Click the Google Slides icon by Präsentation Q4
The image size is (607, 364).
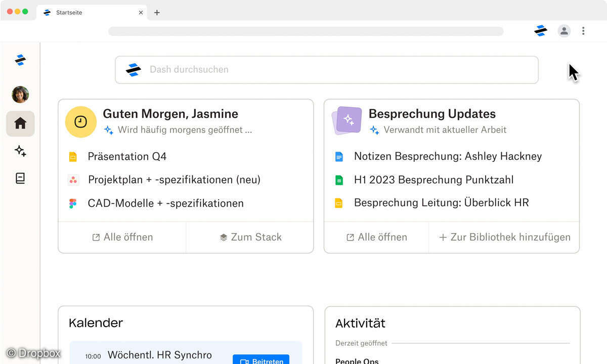(73, 157)
